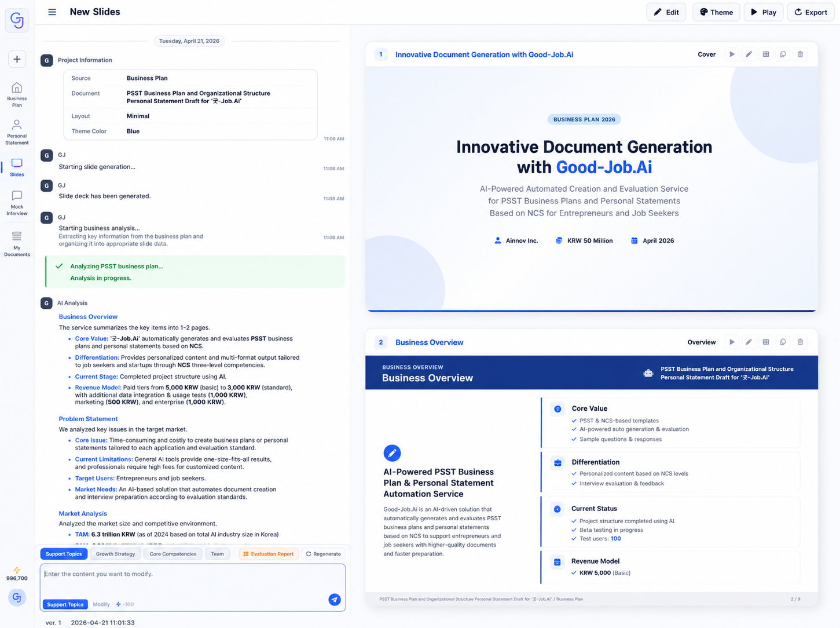Viewport: 840px width, 628px height.
Task: Click the Revenue Model card on slide 2
Action: (x=670, y=567)
